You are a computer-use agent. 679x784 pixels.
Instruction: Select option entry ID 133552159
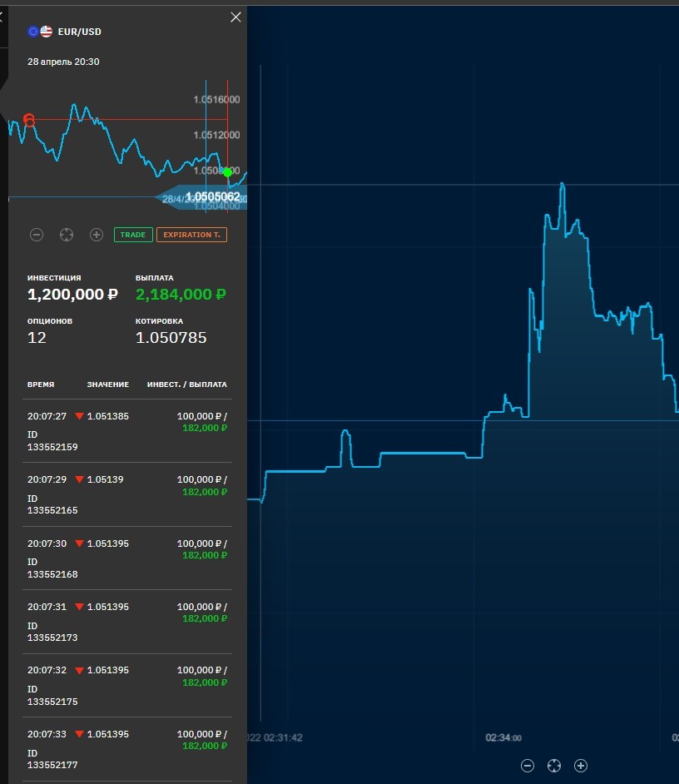pos(127,431)
